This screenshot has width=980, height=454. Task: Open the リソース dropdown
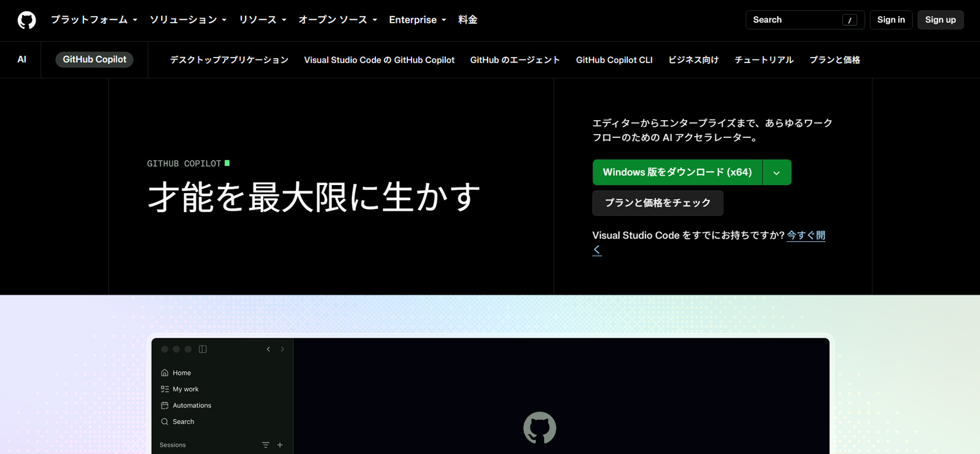point(262,20)
